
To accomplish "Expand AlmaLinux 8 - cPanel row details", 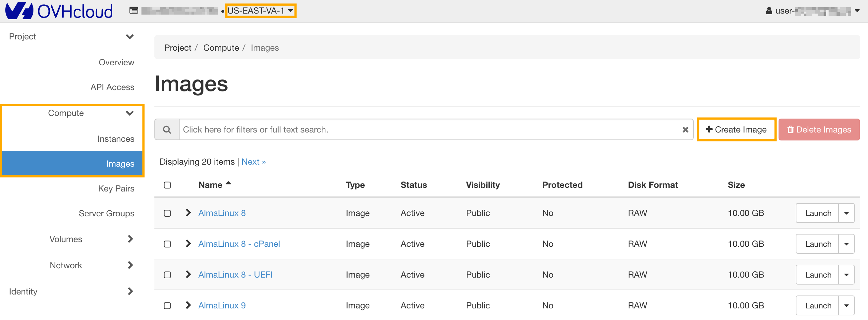I will [x=189, y=243].
